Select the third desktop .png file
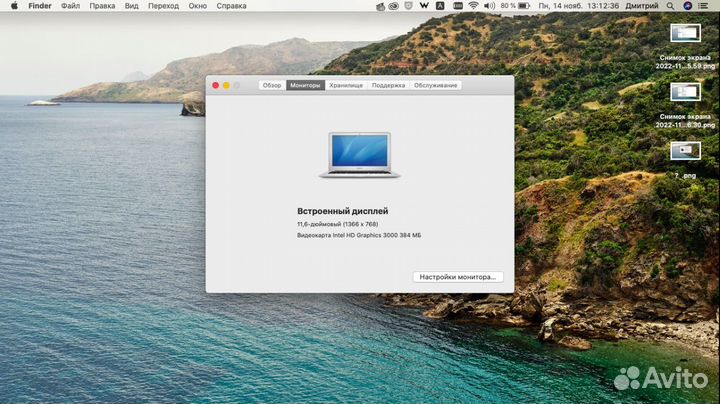This screenshot has height=404, width=720. click(685, 160)
